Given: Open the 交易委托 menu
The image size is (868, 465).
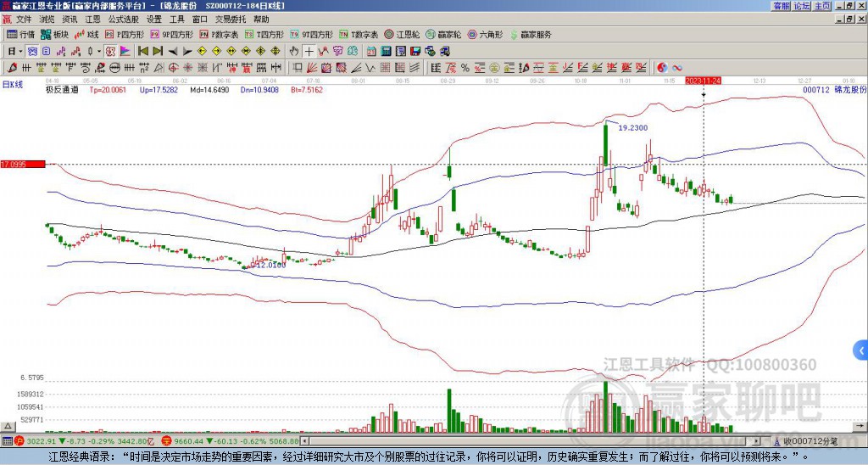Looking at the screenshot, I should (231, 20).
